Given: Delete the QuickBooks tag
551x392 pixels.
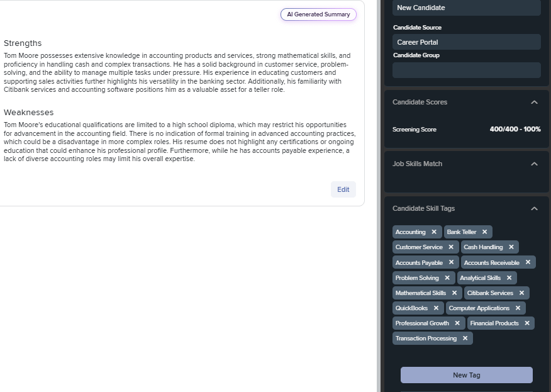Looking at the screenshot, I should pyautogui.click(x=436, y=308).
